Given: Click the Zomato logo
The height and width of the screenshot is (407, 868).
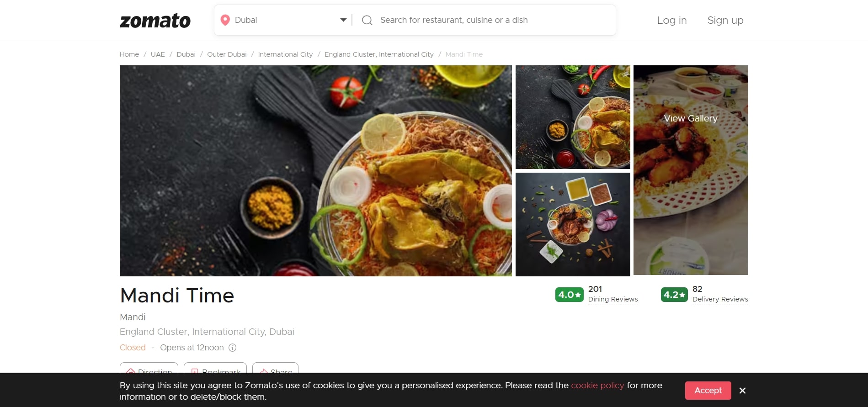Looking at the screenshot, I should (x=155, y=21).
